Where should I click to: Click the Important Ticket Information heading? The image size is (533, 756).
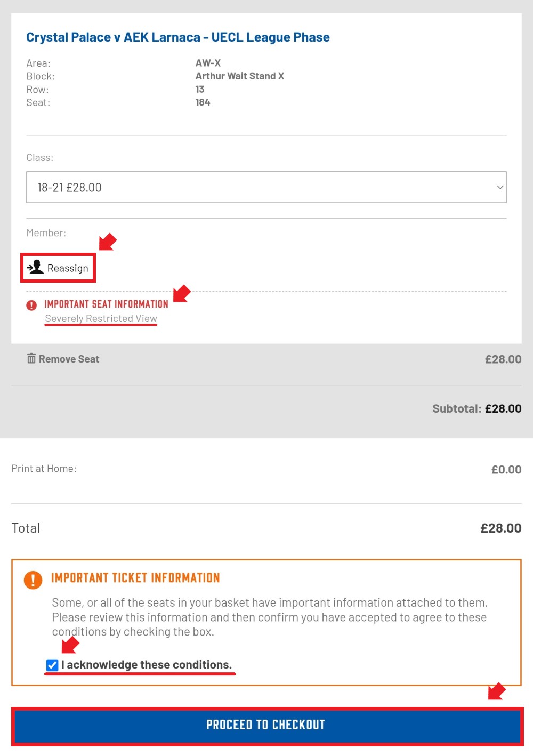pos(135,578)
